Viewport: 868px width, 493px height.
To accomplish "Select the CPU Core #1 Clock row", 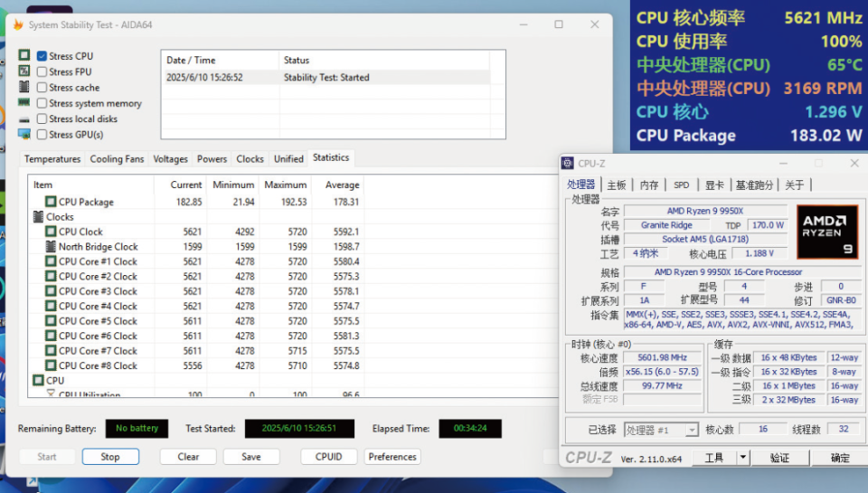I will [98, 261].
